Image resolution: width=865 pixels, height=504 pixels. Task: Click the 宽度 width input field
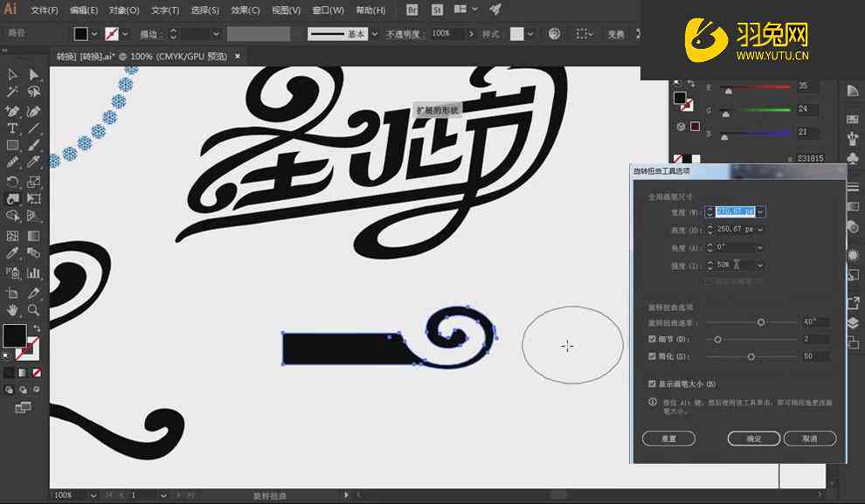pos(736,211)
